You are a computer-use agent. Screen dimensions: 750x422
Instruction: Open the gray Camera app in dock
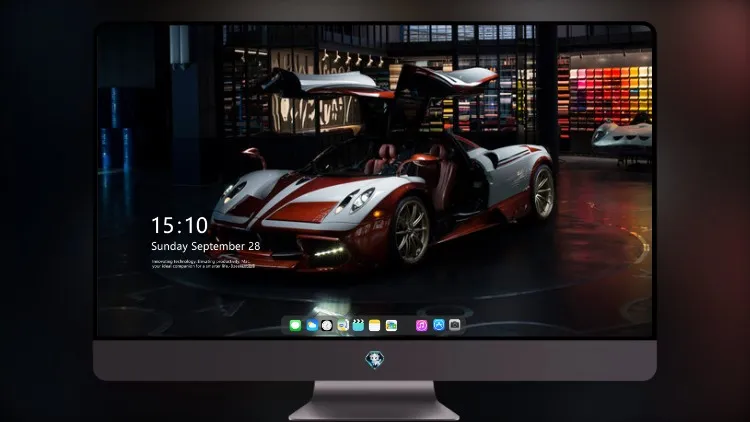tap(454, 325)
